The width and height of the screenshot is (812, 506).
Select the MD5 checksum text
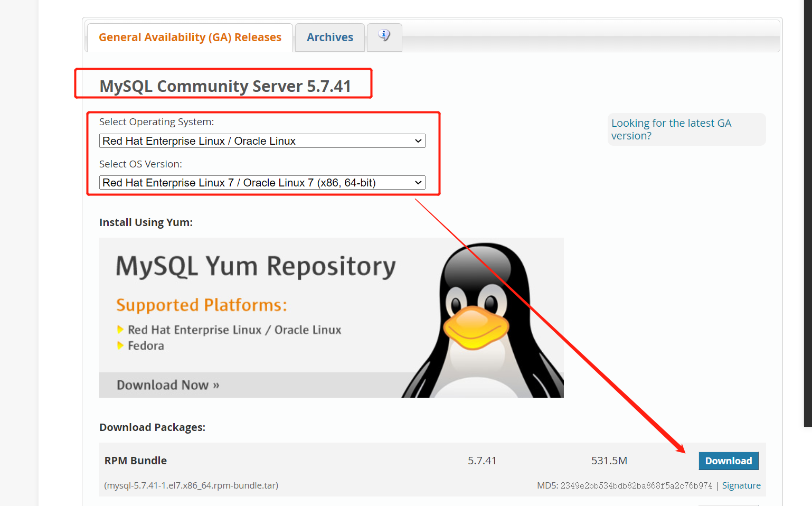click(624, 485)
